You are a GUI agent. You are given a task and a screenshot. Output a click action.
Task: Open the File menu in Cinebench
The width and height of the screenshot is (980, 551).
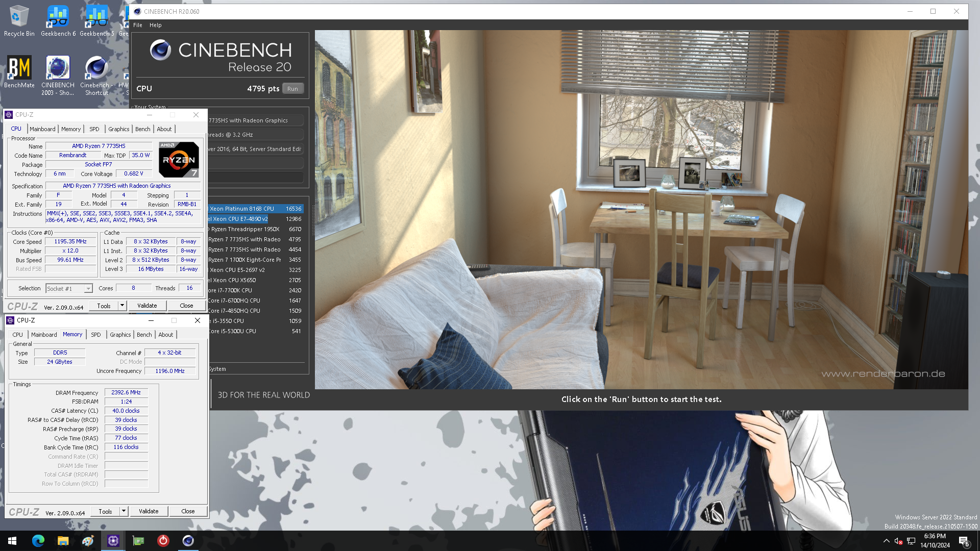[x=138, y=25]
